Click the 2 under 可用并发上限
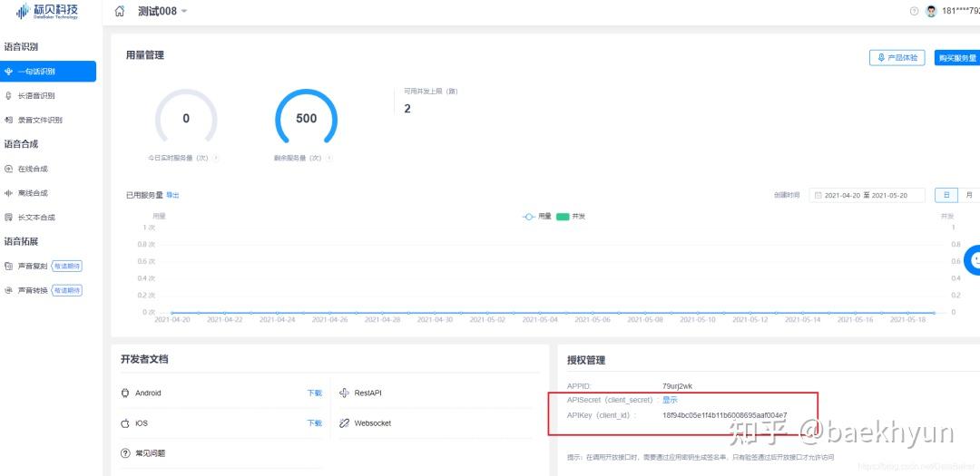The width and height of the screenshot is (980, 476). (407, 109)
